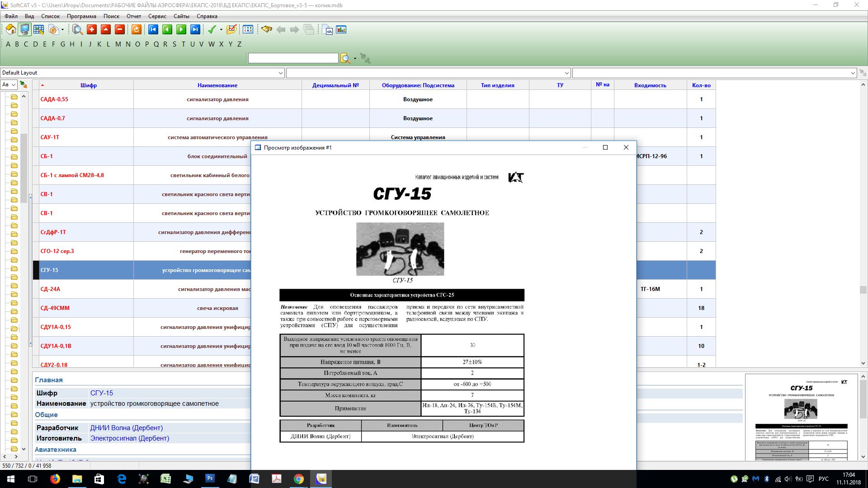Open Chrome from the taskbar
This screenshot has width=868, height=488.
click(299, 479)
